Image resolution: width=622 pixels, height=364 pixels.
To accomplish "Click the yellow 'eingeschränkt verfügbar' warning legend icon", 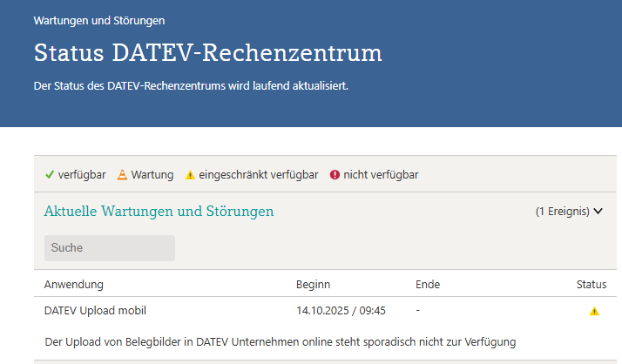I will [190, 175].
